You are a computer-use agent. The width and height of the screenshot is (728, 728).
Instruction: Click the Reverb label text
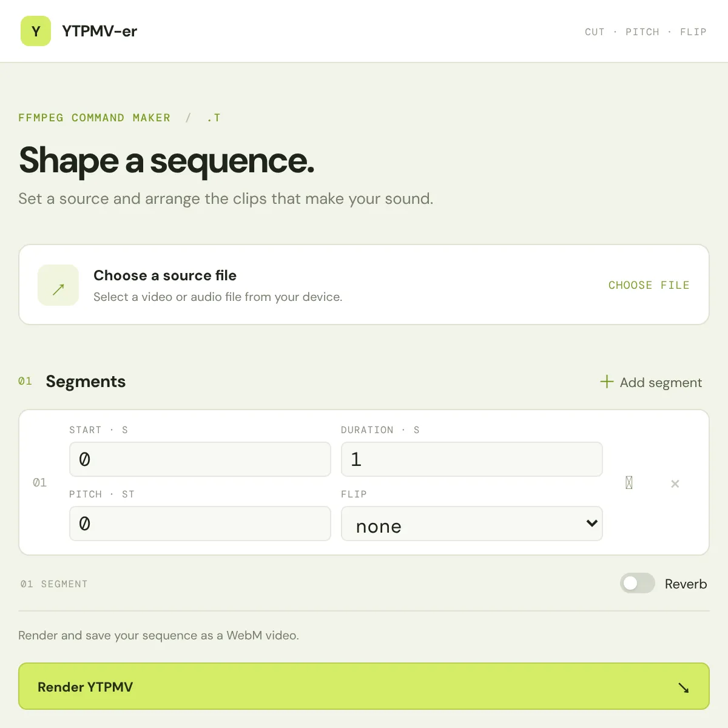686,584
